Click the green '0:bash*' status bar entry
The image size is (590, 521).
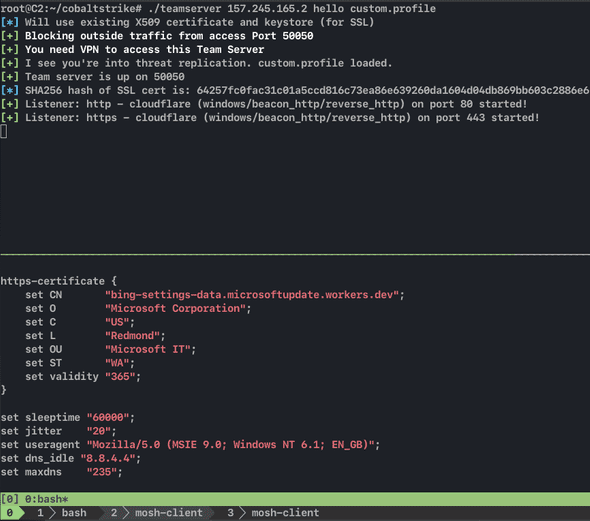click(x=47, y=499)
